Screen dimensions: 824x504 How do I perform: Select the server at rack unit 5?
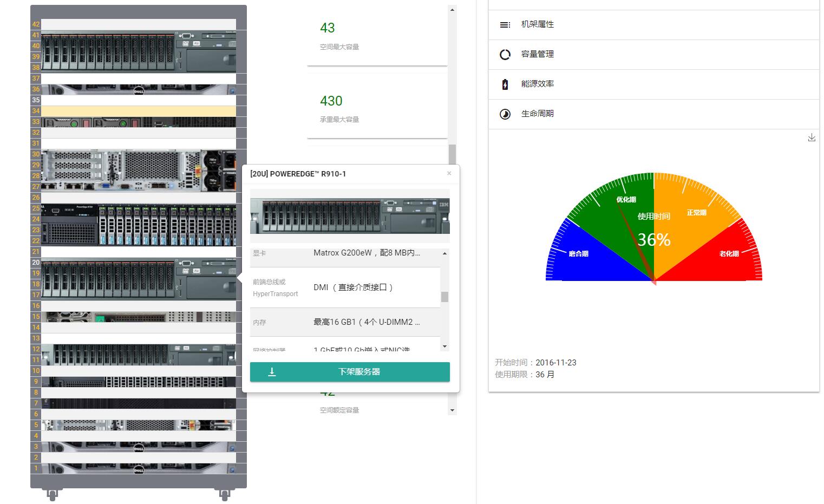click(x=139, y=425)
